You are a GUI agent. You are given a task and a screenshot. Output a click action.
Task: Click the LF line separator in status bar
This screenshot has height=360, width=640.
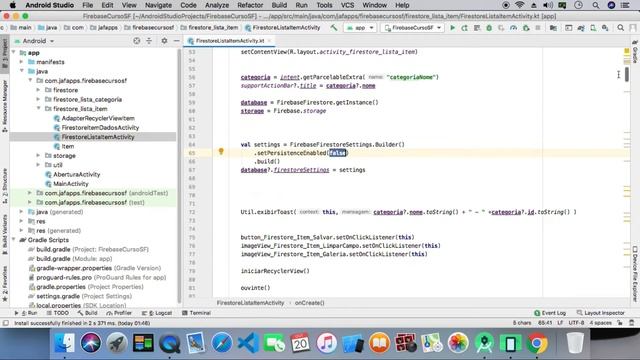tap(560, 323)
